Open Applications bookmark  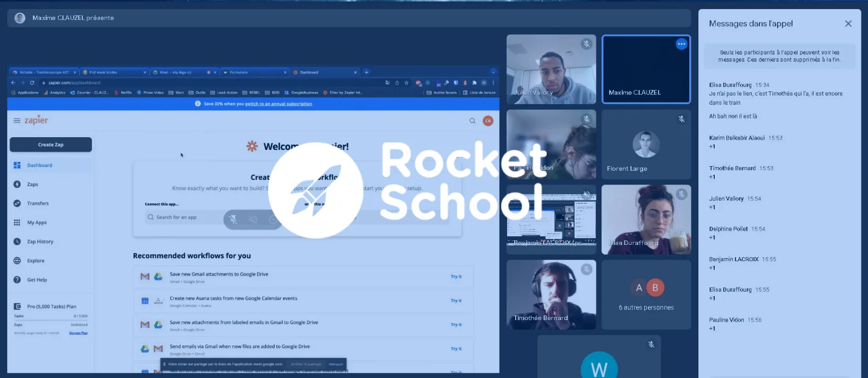(x=25, y=92)
